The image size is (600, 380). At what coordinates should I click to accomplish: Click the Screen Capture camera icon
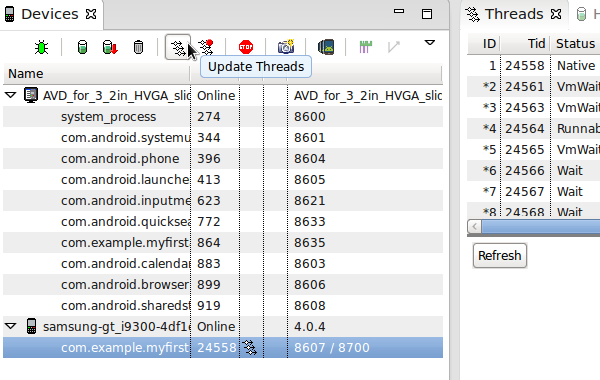286,47
